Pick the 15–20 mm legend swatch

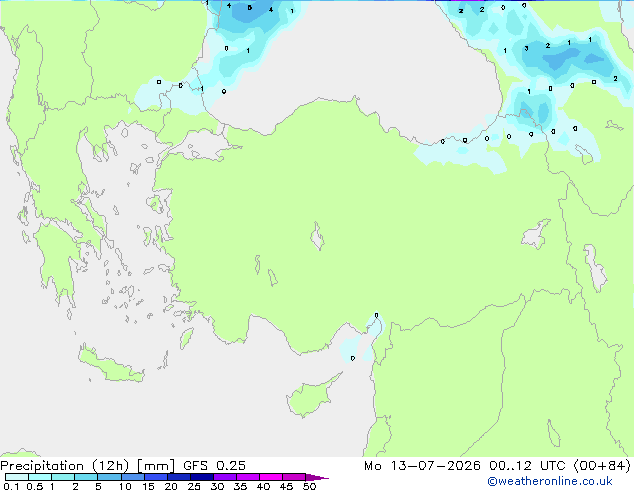click(156, 477)
